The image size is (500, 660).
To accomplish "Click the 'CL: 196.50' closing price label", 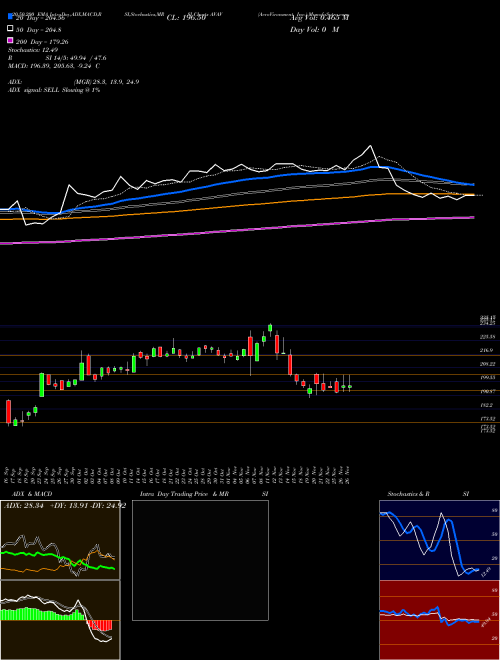I will point(186,18).
